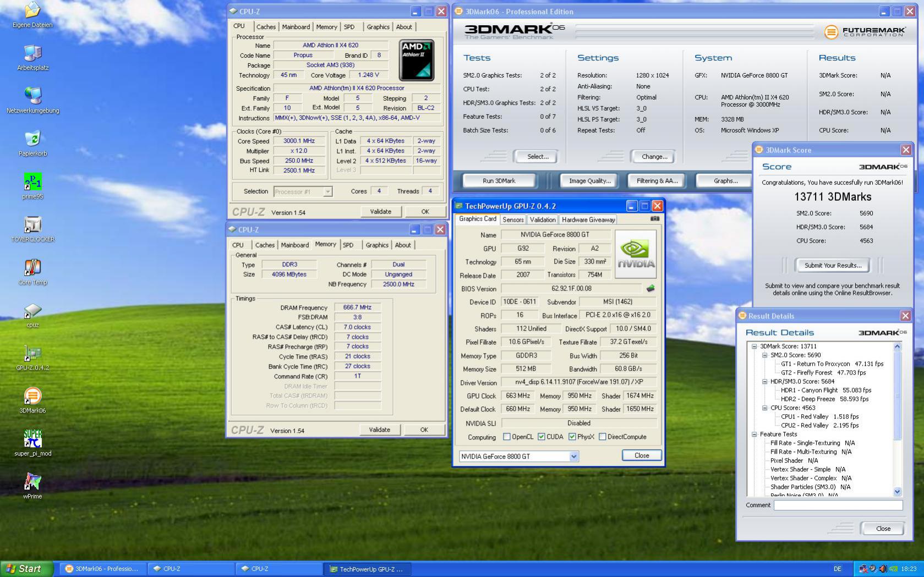The image size is (924, 577).
Task: Open the Windows Start menu
Action: (27, 569)
